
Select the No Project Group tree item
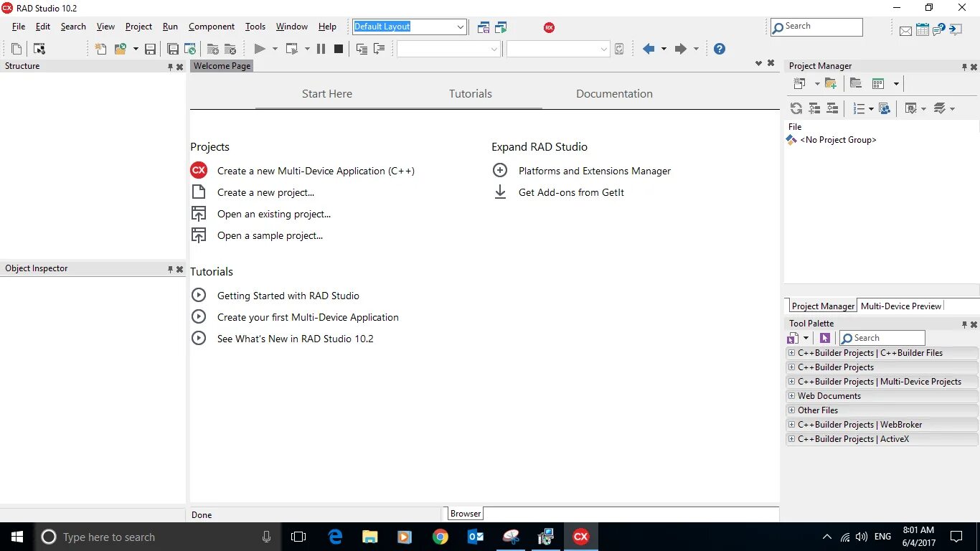click(x=838, y=140)
